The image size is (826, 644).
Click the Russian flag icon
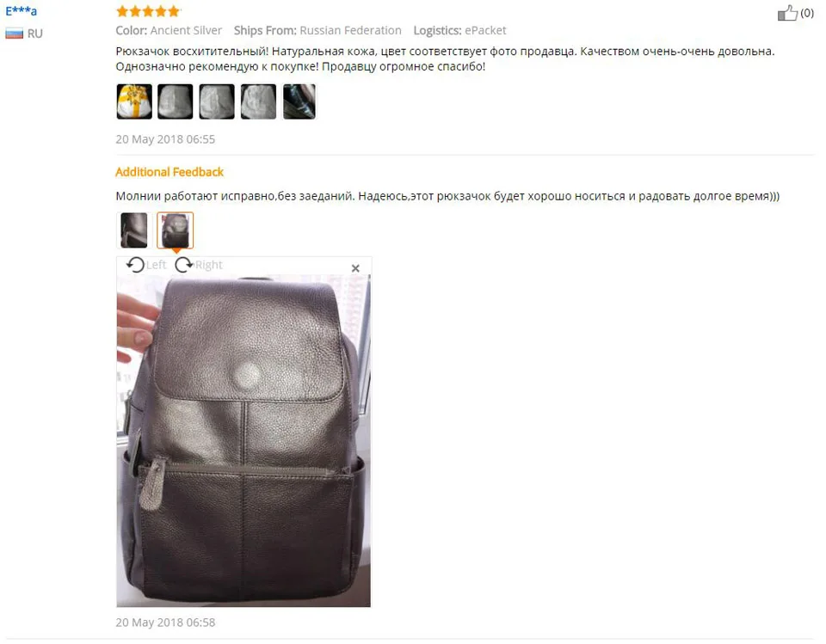[x=15, y=34]
